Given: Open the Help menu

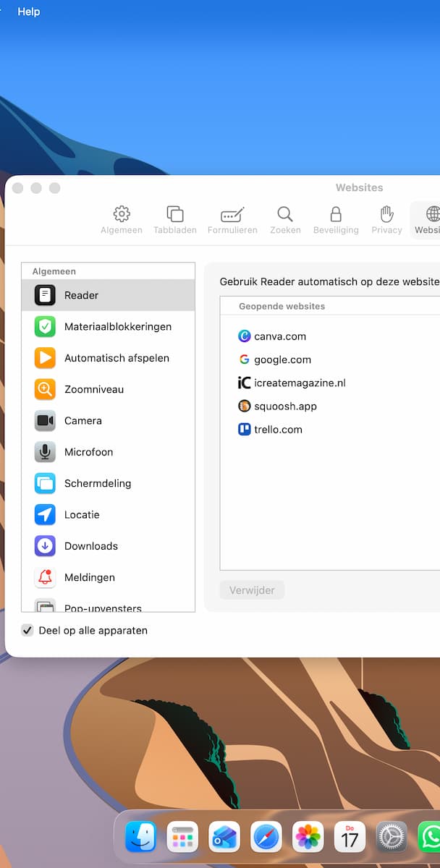Looking at the screenshot, I should coord(29,12).
